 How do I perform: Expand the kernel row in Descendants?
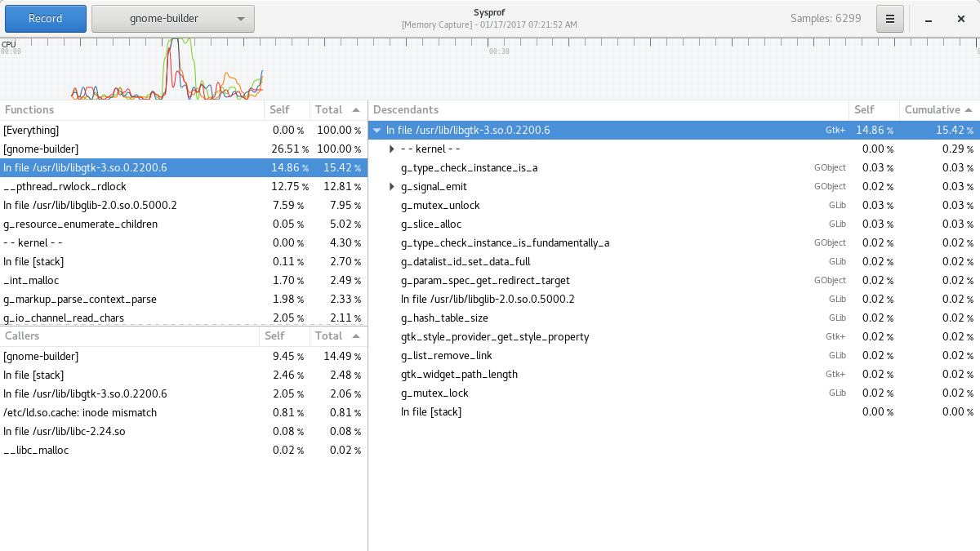[392, 149]
